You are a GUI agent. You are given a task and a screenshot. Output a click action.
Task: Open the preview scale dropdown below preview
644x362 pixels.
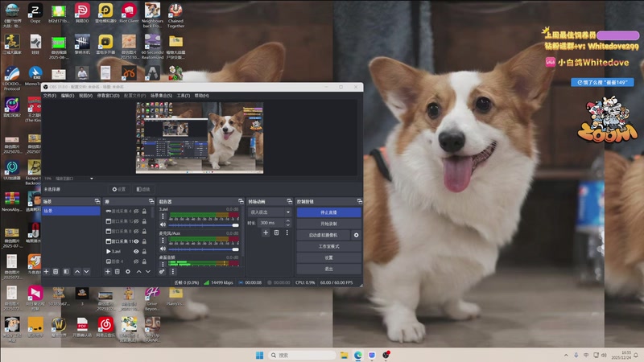92,179
